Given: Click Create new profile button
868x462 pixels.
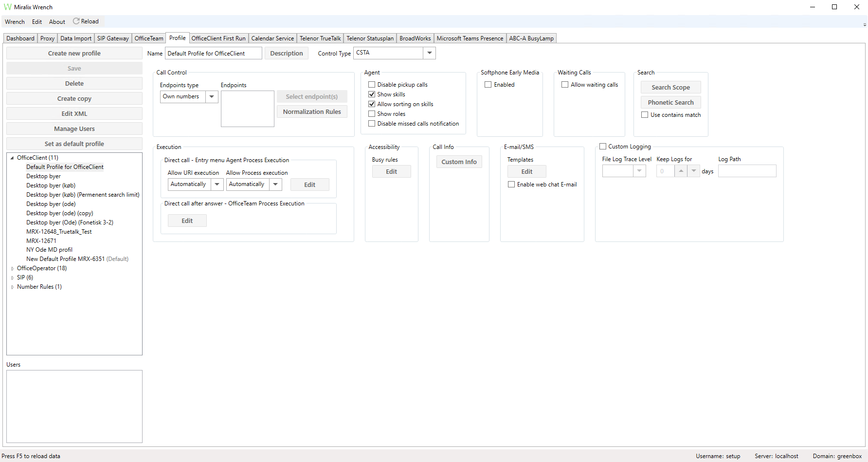Looking at the screenshot, I should point(74,54).
